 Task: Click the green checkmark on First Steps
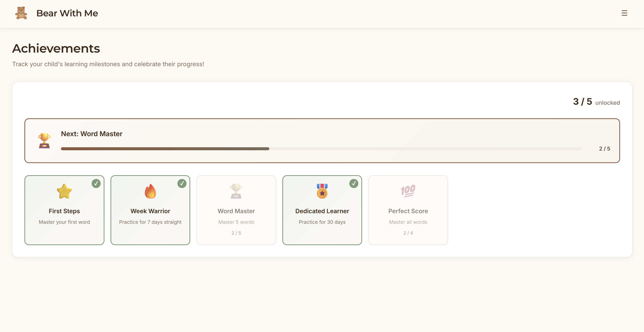click(96, 183)
